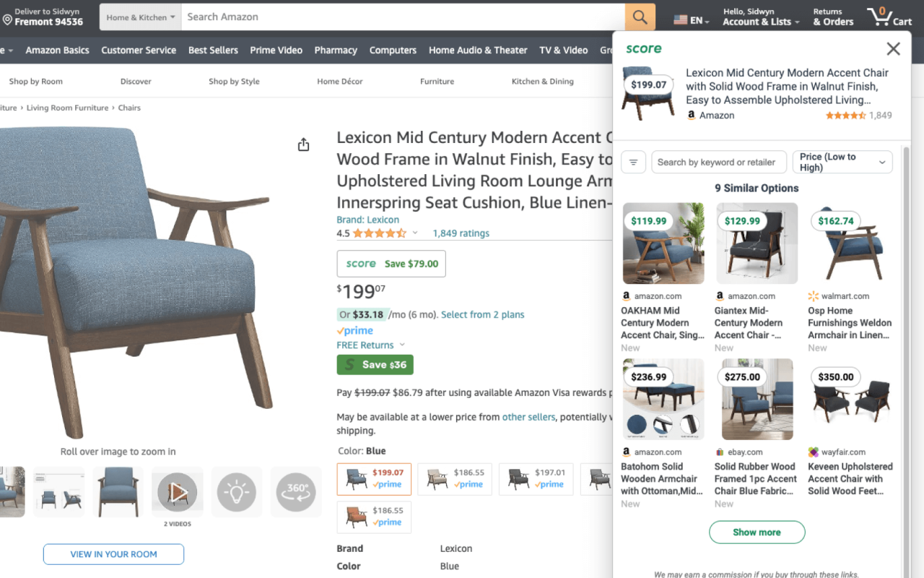This screenshot has width=924, height=578.
Task: Click the lightbulb thumbnail icon
Action: [x=236, y=492]
